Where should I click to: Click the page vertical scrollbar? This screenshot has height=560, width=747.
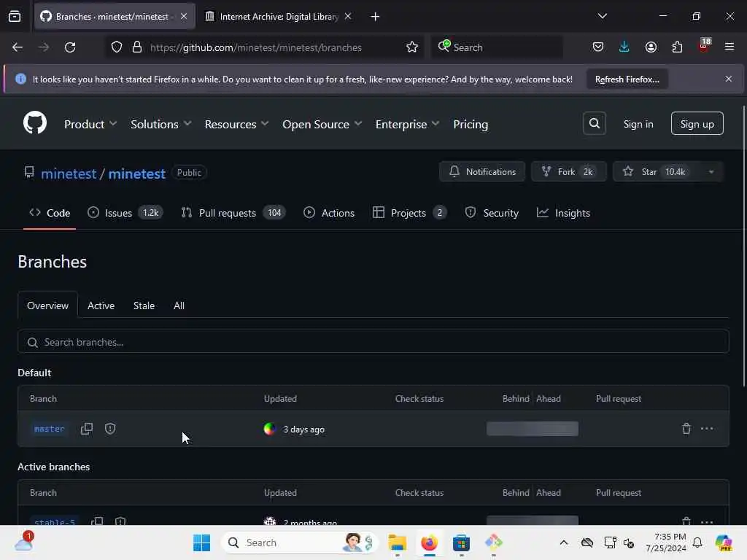click(x=743, y=245)
